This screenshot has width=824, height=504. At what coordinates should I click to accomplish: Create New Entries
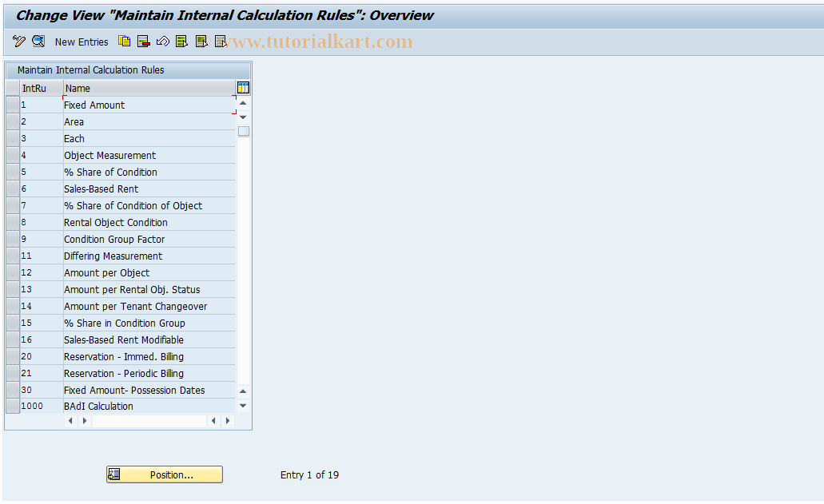tap(82, 42)
